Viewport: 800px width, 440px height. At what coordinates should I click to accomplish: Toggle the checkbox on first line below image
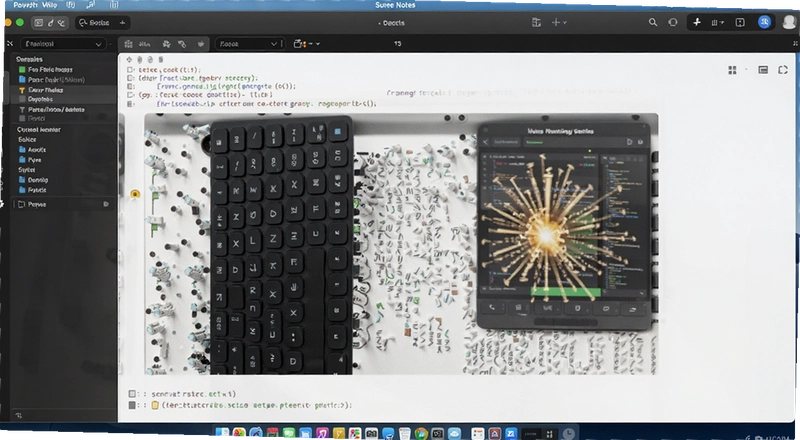coord(132,394)
